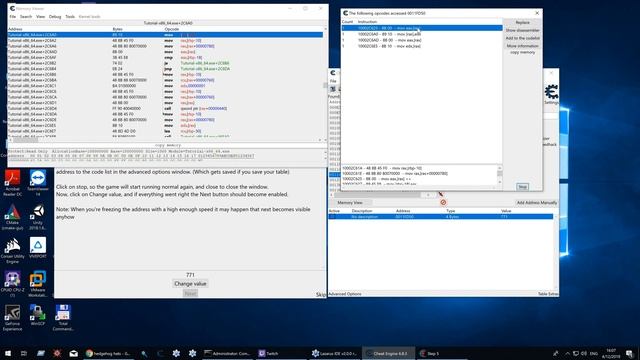Select opcode row 10002C6A0 mov [rax],edx
This screenshot has width=640, height=360.
(x=422, y=34)
